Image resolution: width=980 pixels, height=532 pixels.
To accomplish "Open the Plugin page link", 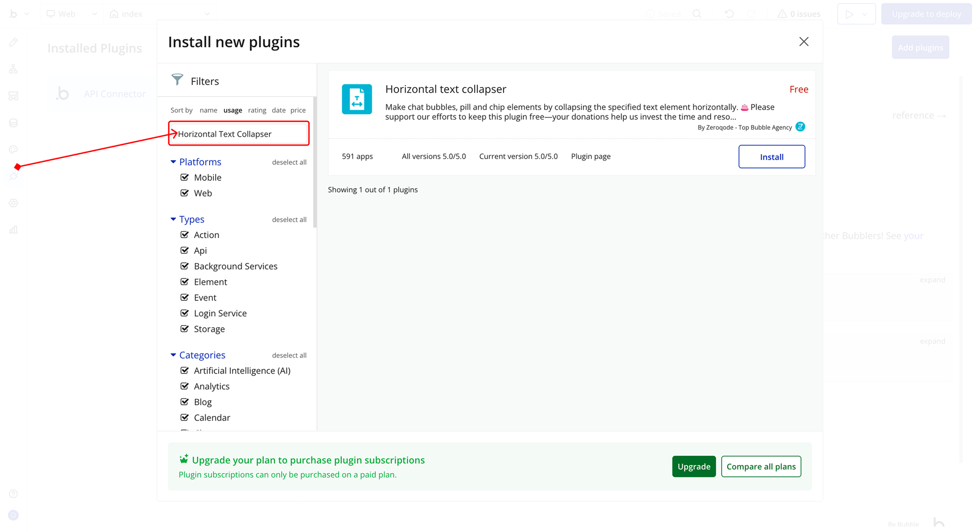I will pos(590,156).
